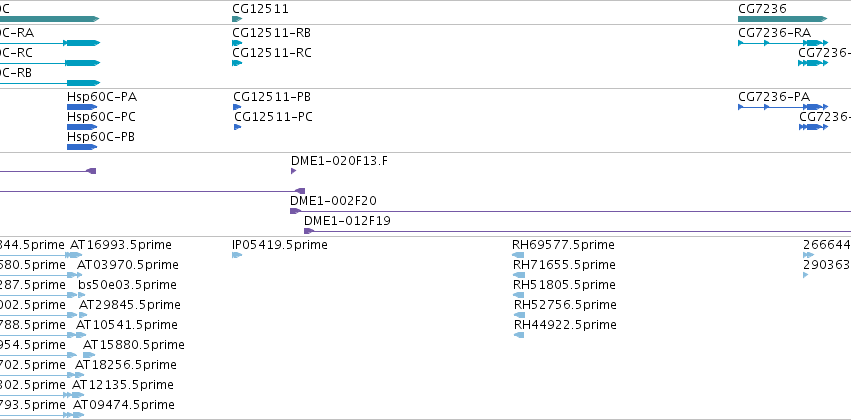Select the CG7236-PA protein label
The image size is (851, 420).
coord(774,97)
